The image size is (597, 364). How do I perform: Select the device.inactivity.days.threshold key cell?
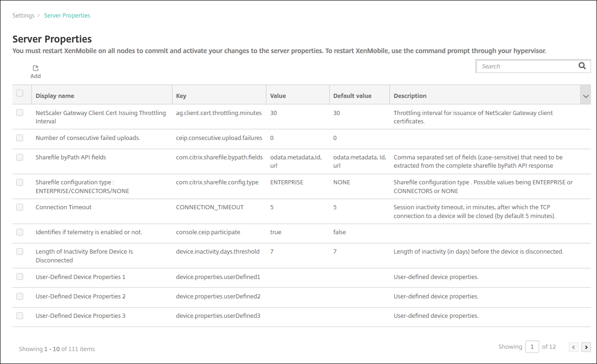[x=218, y=252]
